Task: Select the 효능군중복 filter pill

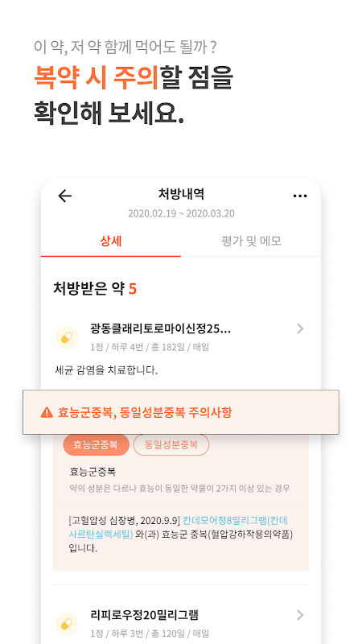Action: pos(96,445)
